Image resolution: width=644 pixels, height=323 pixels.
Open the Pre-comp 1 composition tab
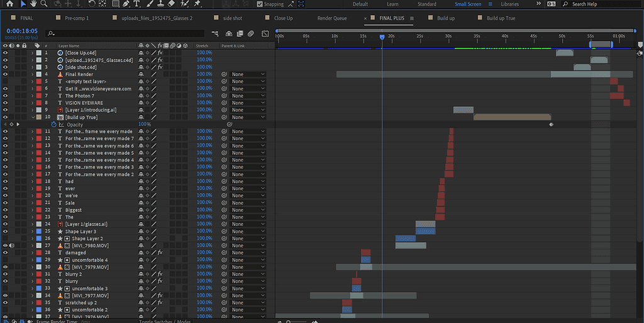coord(77,18)
